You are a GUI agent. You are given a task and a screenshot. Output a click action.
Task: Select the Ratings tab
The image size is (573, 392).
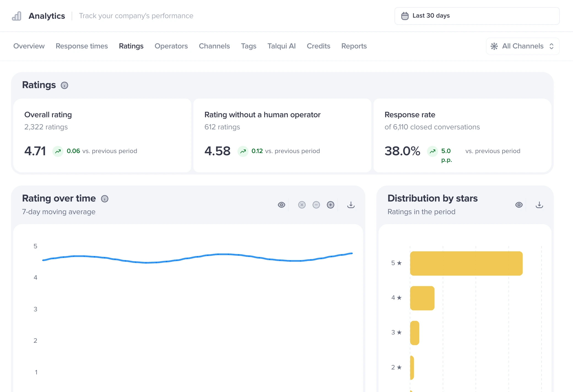coord(131,46)
